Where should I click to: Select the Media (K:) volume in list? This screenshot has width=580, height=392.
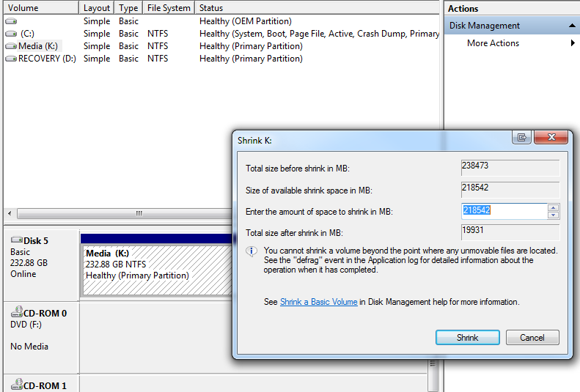coord(39,46)
